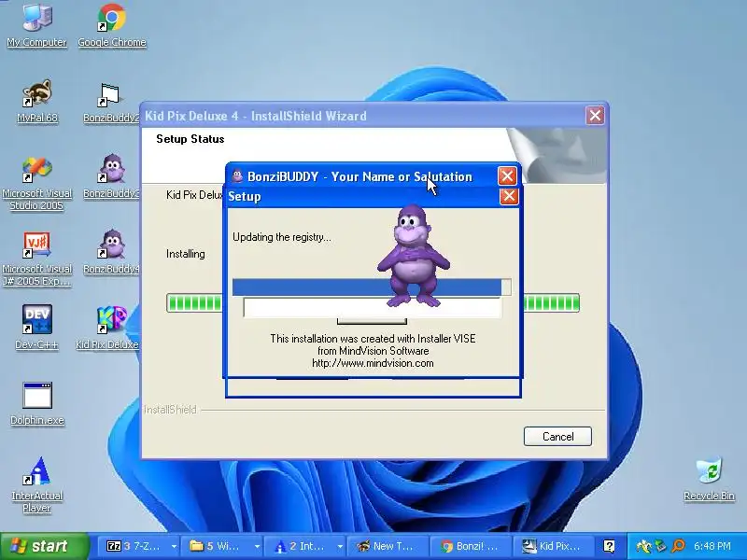
Task: Launch Microsoft Visual Studio 2005 shortcut
Action: tap(36, 183)
